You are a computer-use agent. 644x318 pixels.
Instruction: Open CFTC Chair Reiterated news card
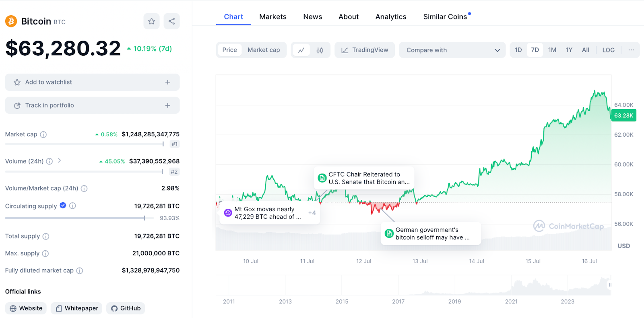coord(364,178)
